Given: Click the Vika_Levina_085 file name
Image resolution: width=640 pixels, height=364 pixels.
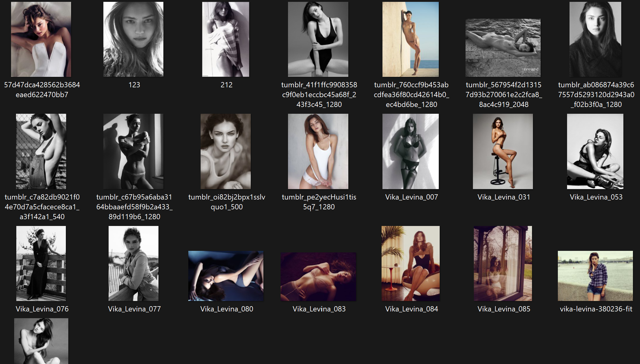Looking at the screenshot, I should click(504, 309).
